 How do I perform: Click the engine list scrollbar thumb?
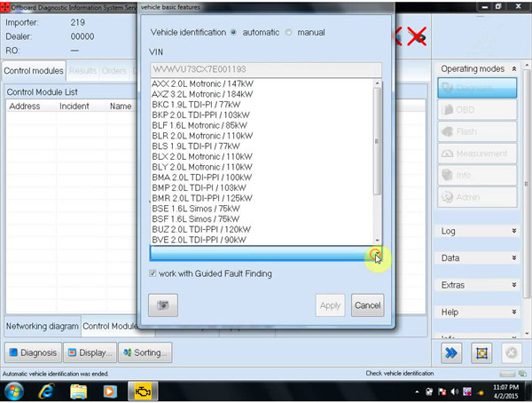coord(377,141)
